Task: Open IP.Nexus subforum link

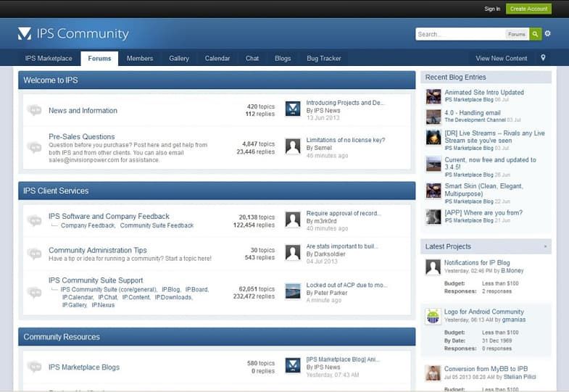Action: pos(103,305)
